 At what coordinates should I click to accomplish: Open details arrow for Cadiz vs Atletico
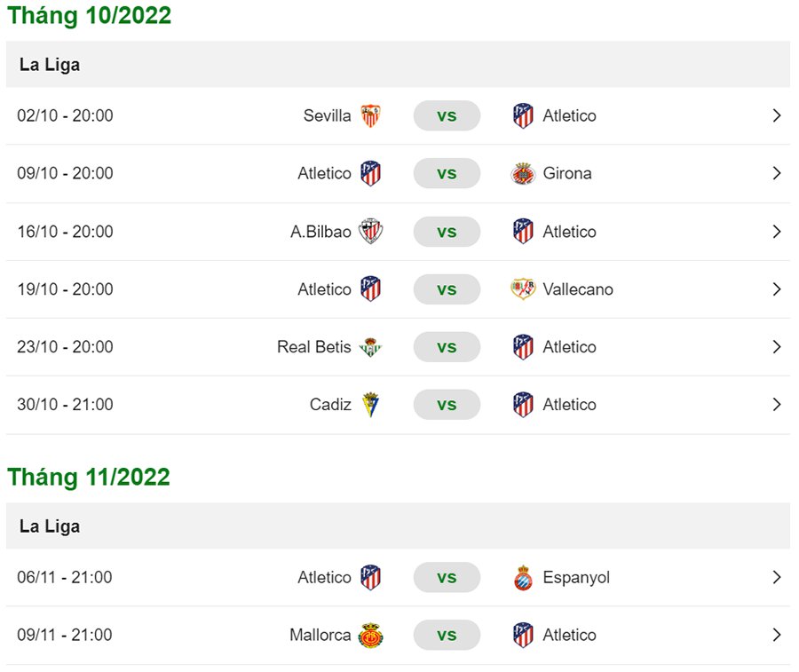[x=777, y=405]
